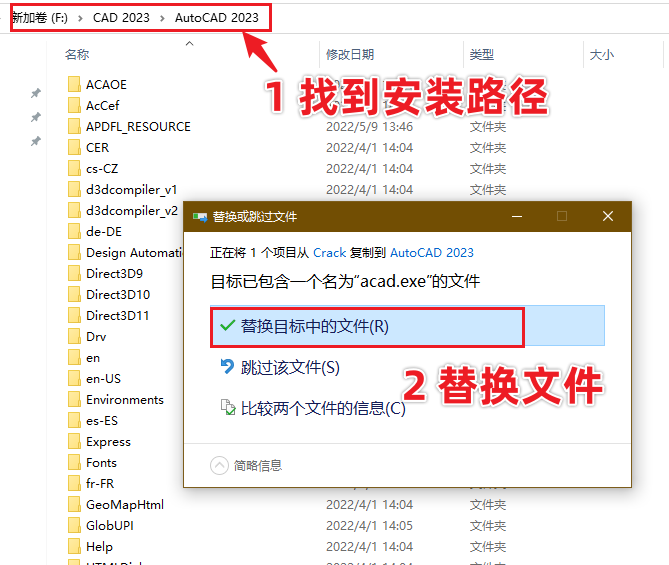This screenshot has width=669, height=565.
Task: Click the fr-FR folder icon
Action: [74, 483]
